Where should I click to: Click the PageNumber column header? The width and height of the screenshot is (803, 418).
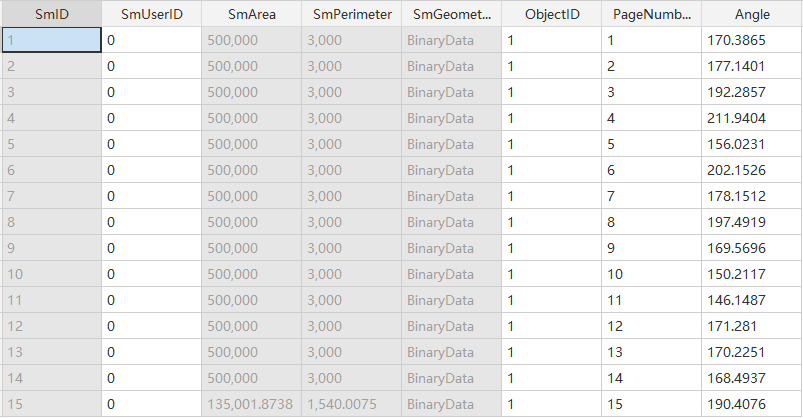point(651,14)
